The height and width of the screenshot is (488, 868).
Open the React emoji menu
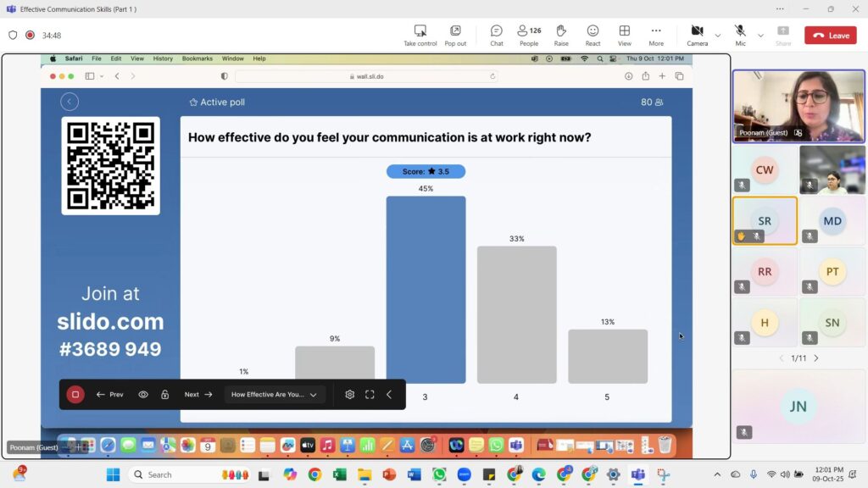click(x=593, y=35)
